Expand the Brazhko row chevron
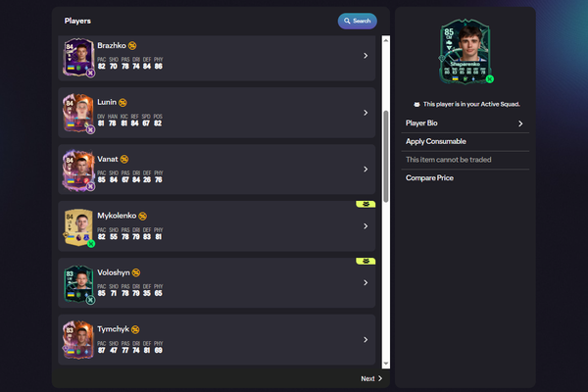This screenshot has height=392, width=588. 365,56
